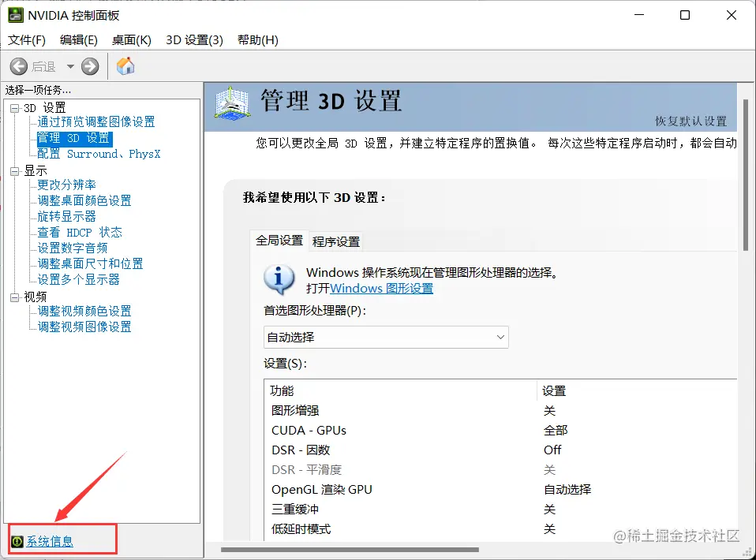Minimize the NVIDIA 控制面板 window
This screenshot has height=560, width=756.
(639, 16)
